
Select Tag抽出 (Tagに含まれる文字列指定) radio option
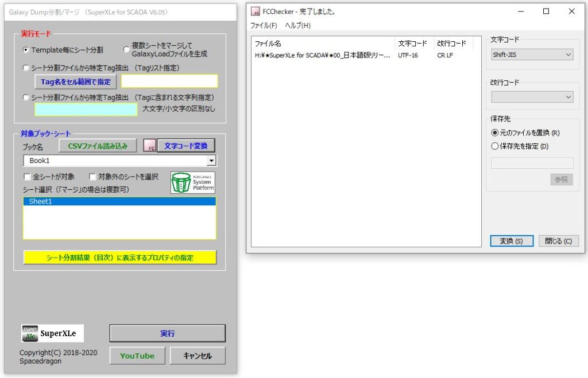[x=26, y=98]
